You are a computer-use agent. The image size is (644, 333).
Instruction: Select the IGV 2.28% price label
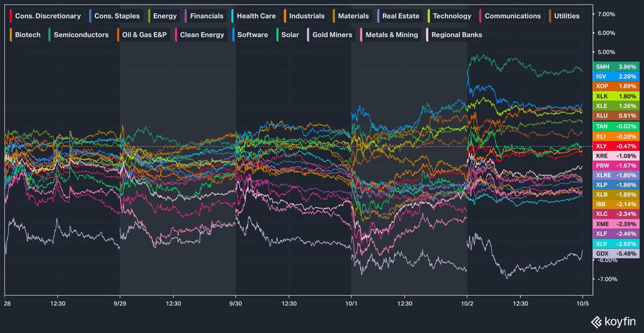[616, 76]
